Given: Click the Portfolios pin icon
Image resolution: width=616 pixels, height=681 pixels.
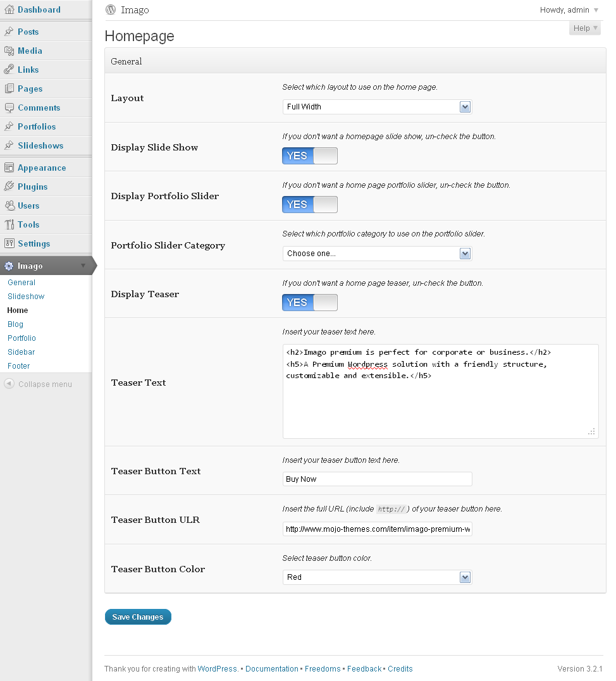Looking at the screenshot, I should click(x=9, y=126).
